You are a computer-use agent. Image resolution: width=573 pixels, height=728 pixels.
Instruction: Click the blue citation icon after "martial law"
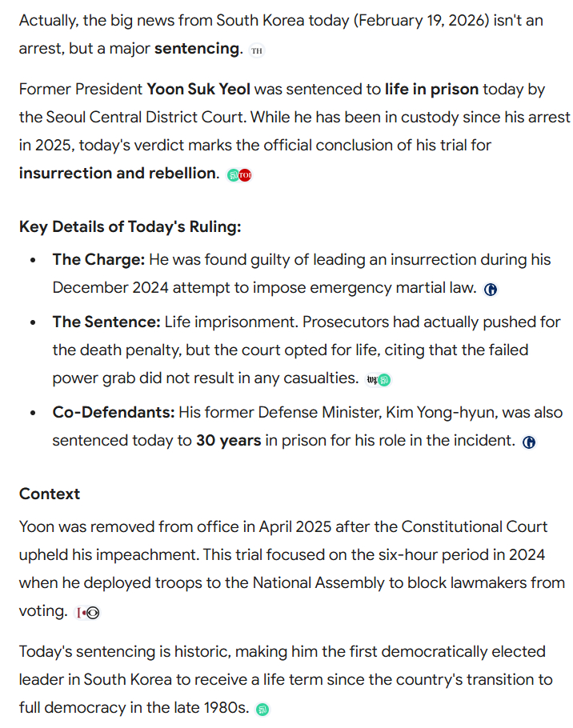(x=491, y=290)
